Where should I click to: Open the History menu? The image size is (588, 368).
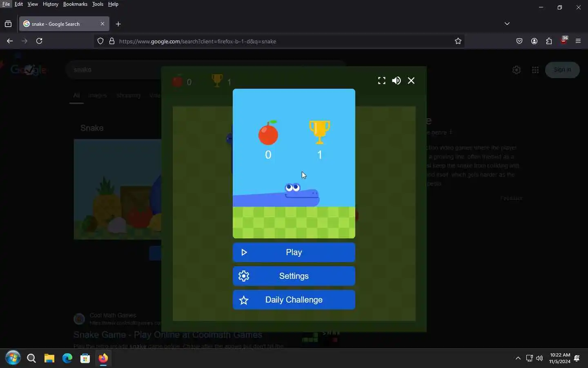coord(51,4)
